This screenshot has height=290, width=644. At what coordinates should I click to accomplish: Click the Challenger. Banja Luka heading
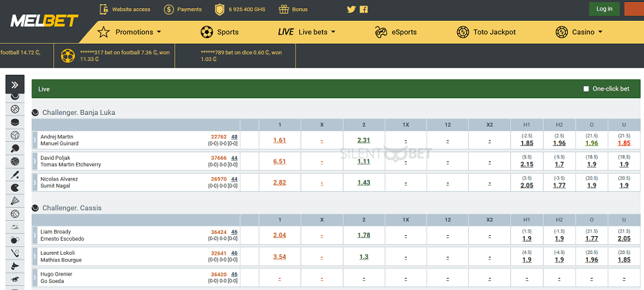pyautogui.click(x=79, y=113)
